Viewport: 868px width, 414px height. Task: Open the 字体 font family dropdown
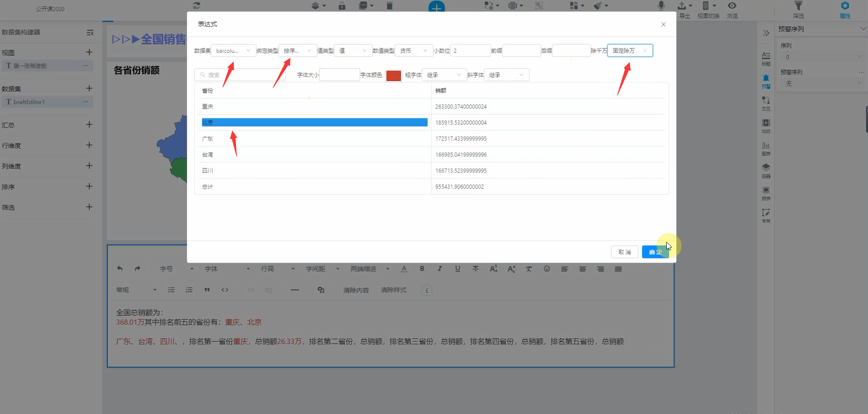[227, 269]
